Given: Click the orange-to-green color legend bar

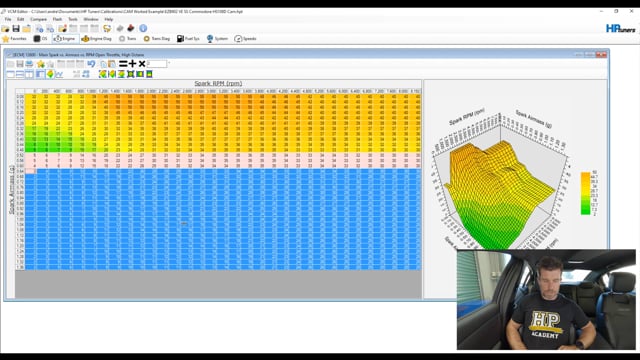Looking at the screenshot, I should [x=585, y=193].
